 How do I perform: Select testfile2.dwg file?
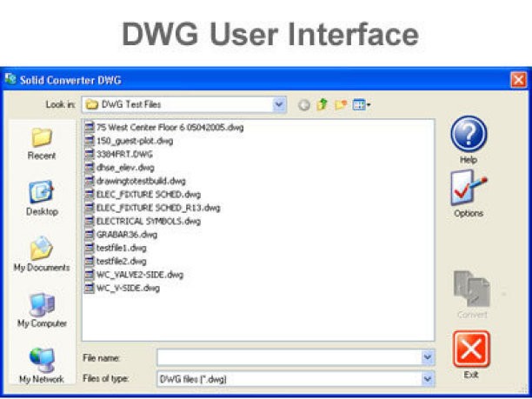116,262
